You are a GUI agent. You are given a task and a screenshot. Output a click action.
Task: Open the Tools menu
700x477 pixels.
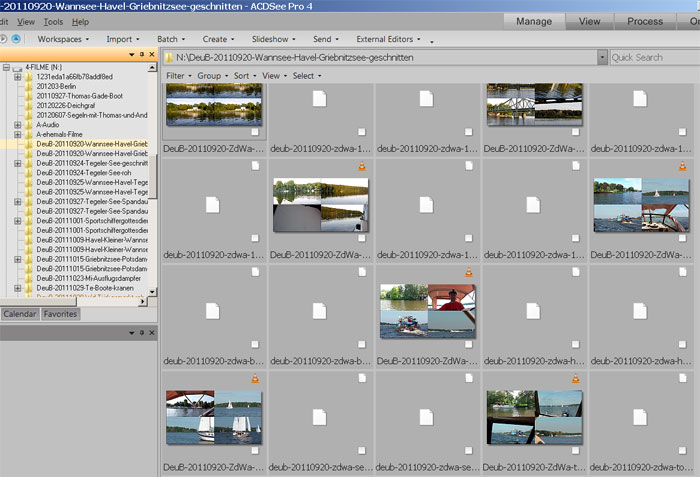coord(53,21)
